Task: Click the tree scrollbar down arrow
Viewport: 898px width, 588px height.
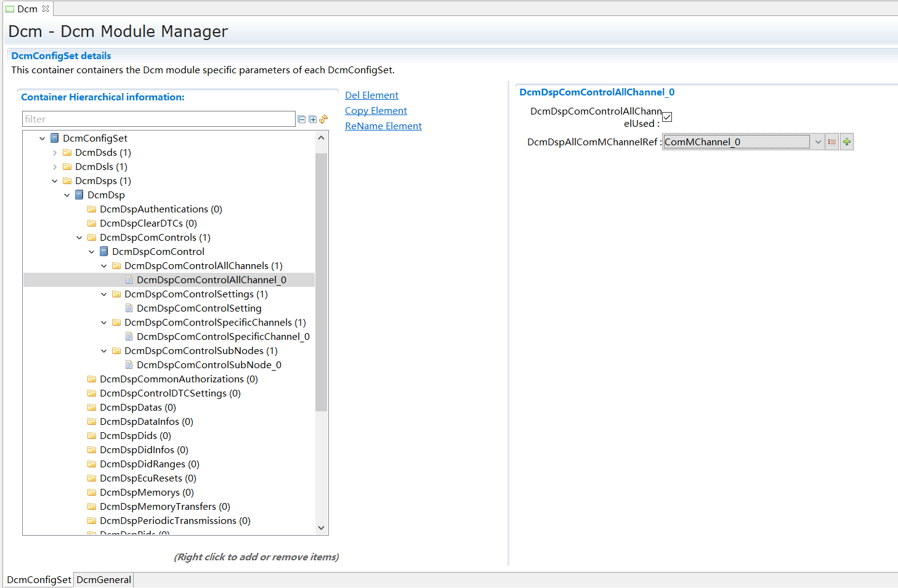Action: [321, 528]
